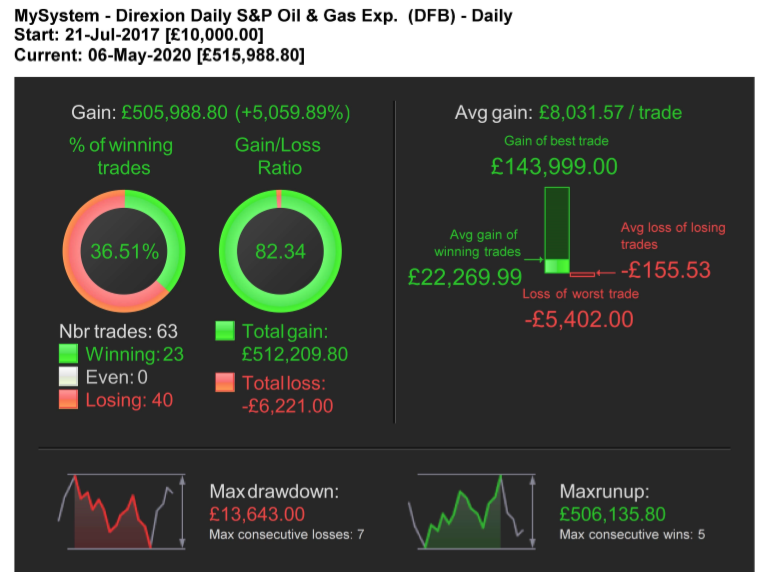
Task: Click the green Winning legend square
Action: (68, 353)
